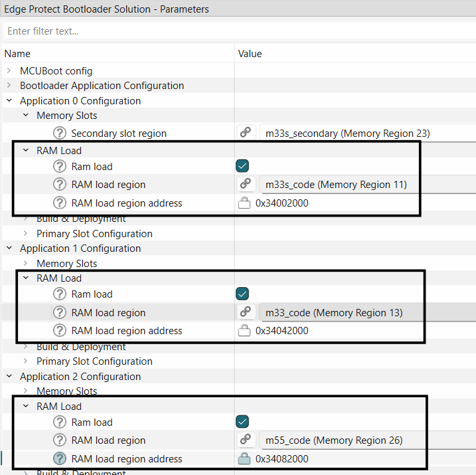The height and width of the screenshot is (475, 476).
Task: Disable Ram load checkbox under Application 0
Action: click(x=242, y=166)
